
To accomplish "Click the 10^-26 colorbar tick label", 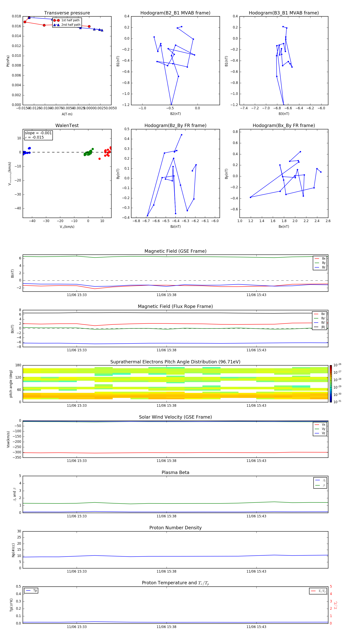I will (x=337, y=365).
